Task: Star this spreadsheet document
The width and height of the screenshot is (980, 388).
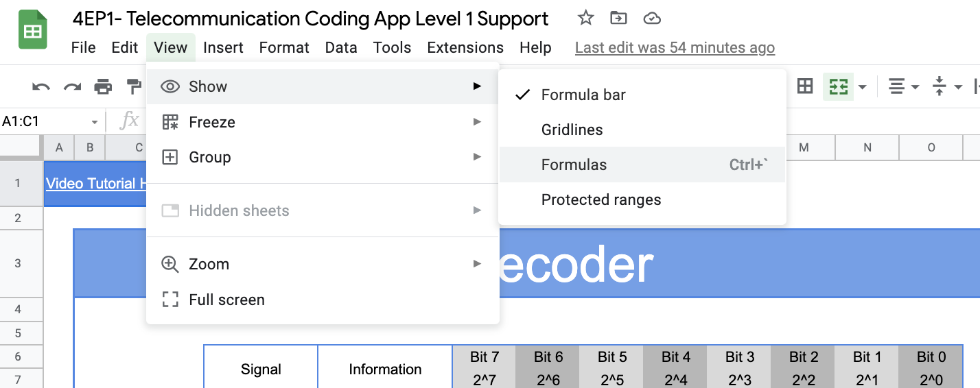Action: tap(585, 19)
